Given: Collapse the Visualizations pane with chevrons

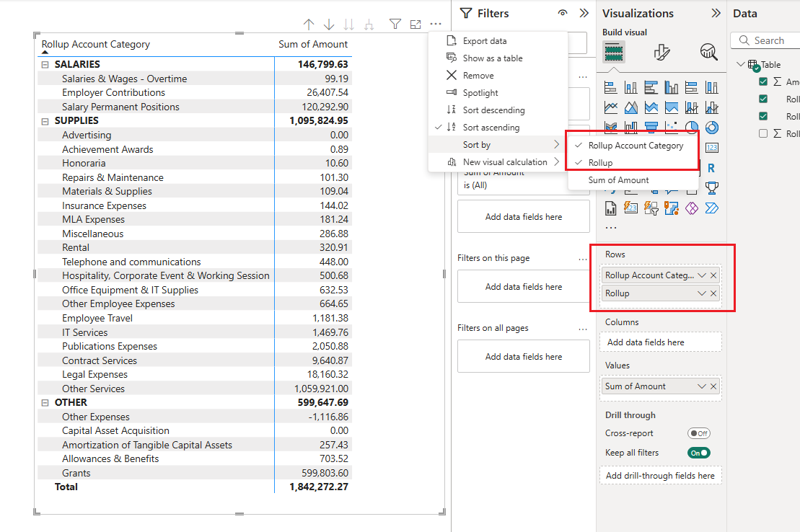Looking at the screenshot, I should 716,13.
